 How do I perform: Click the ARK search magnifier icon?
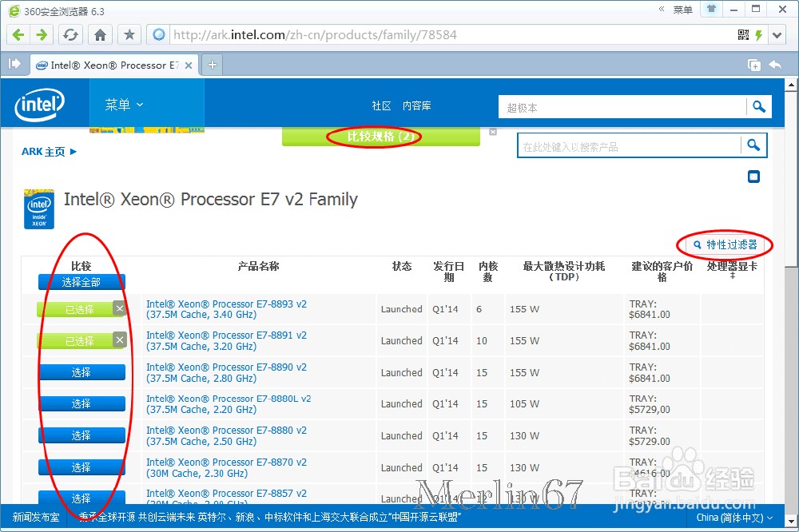click(753, 145)
